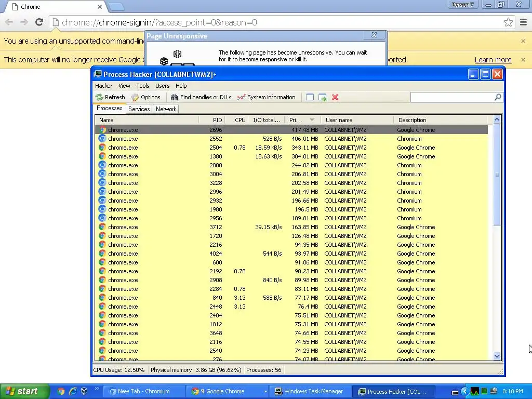Select the process row with PID 2540
Screen dimensions: 532x399
tap(291, 351)
